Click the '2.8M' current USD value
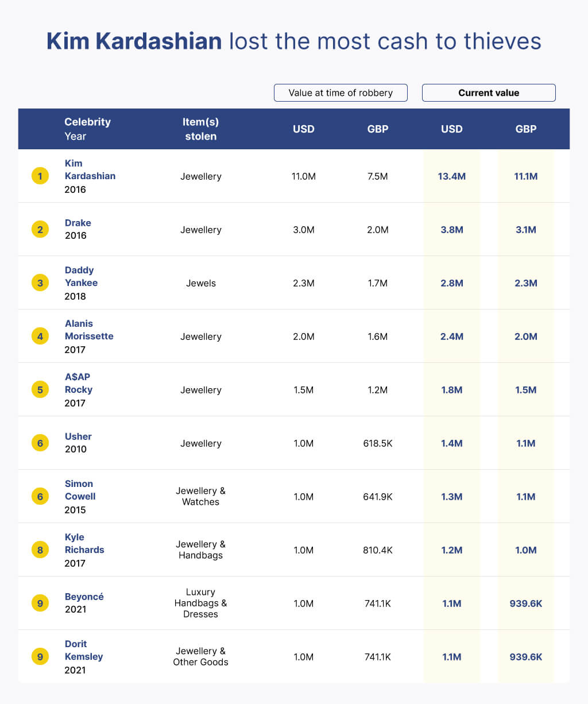 pyautogui.click(x=452, y=283)
